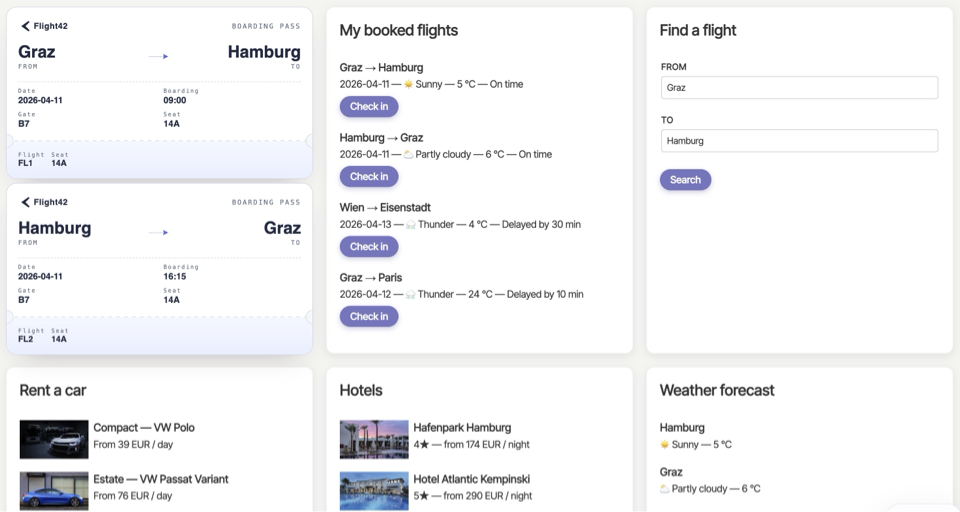Screen dimensions: 960x512
Task: Open the Hotel Atlantic Kempinski thumbnail
Action: click(x=374, y=491)
